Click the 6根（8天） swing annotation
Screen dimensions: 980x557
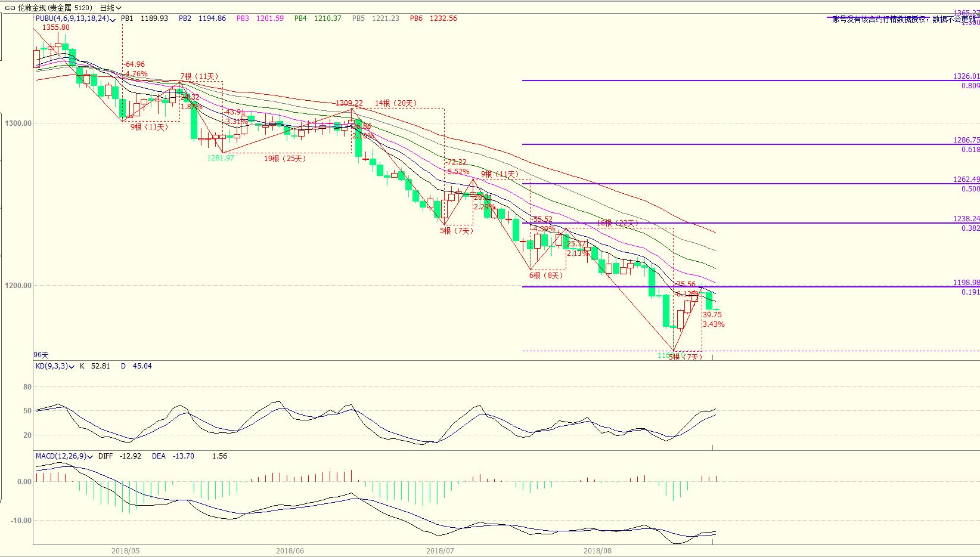(546, 276)
